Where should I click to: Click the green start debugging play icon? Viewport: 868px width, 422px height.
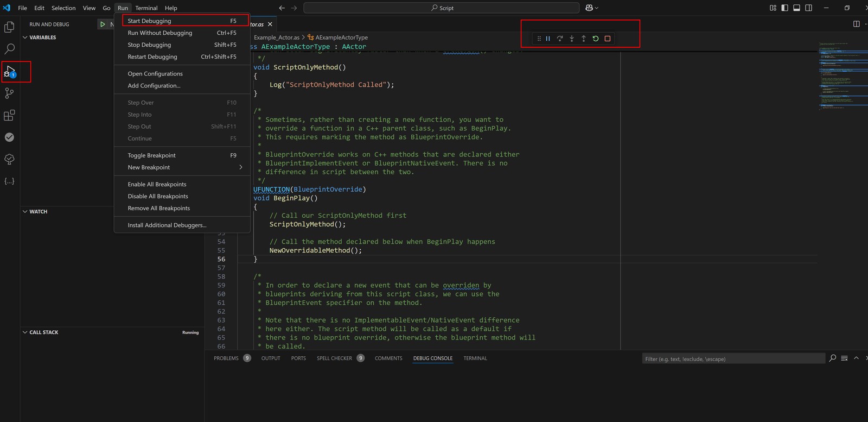[x=103, y=24]
